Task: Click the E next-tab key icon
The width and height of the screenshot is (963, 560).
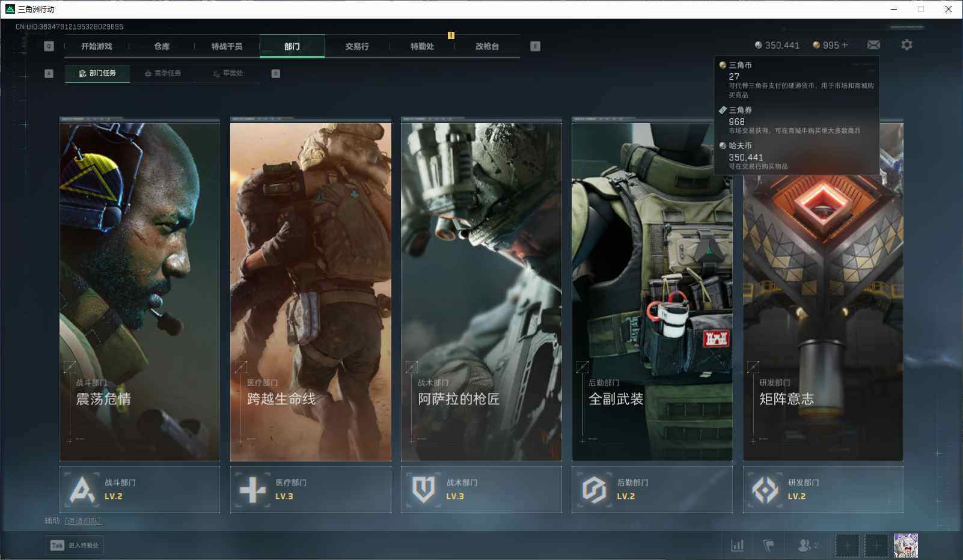Action: (535, 46)
